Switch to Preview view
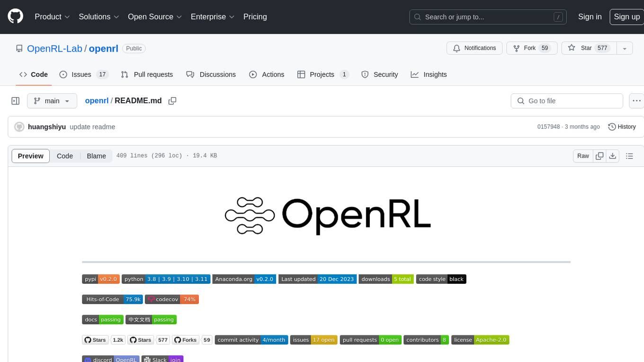Image resolution: width=644 pixels, height=362 pixels. [x=31, y=156]
